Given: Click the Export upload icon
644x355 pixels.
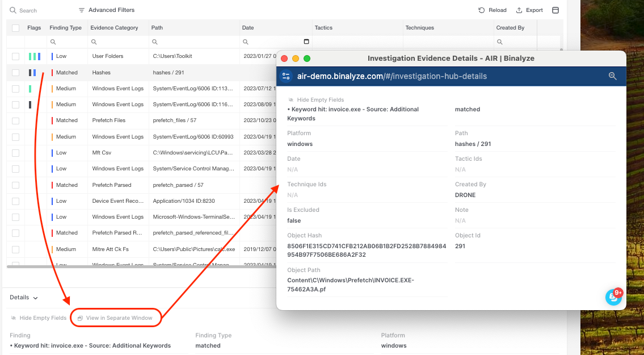Looking at the screenshot, I should click(519, 10).
